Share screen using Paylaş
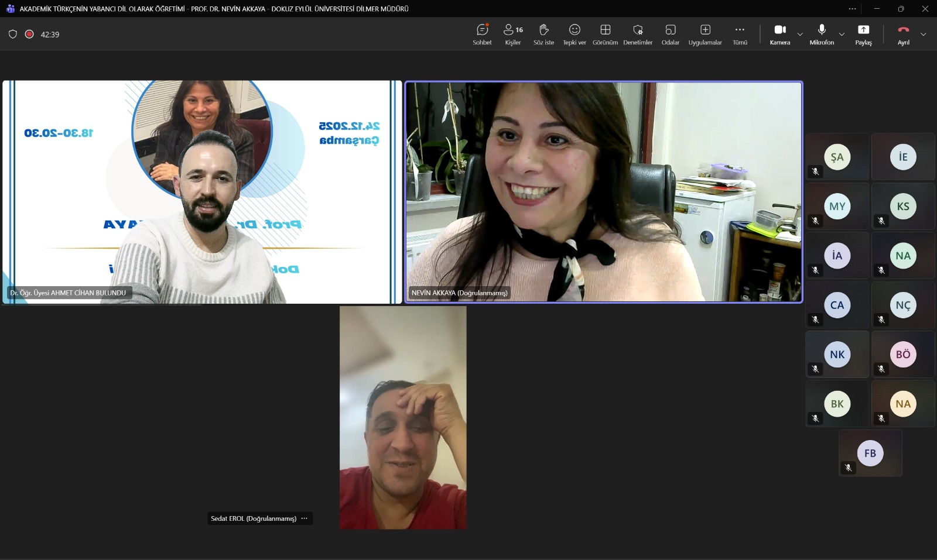The height and width of the screenshot is (560, 937). click(x=863, y=35)
